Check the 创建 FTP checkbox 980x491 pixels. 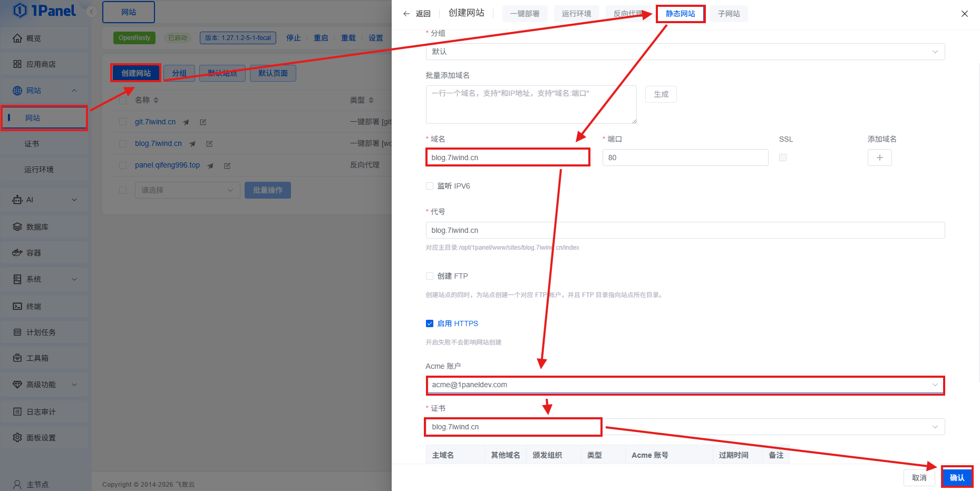pyautogui.click(x=430, y=276)
